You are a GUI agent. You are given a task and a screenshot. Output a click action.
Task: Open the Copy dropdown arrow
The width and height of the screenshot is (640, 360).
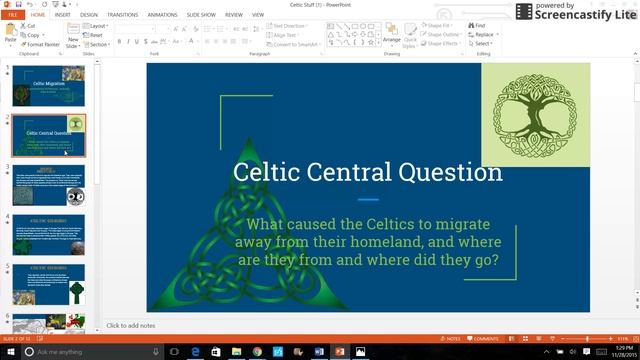tap(43, 35)
